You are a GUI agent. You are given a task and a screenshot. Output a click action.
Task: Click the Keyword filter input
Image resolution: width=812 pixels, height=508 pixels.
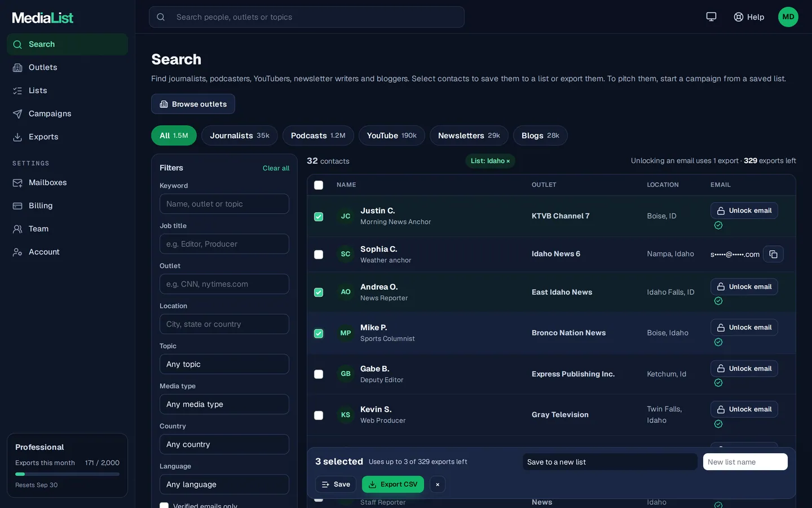click(224, 204)
